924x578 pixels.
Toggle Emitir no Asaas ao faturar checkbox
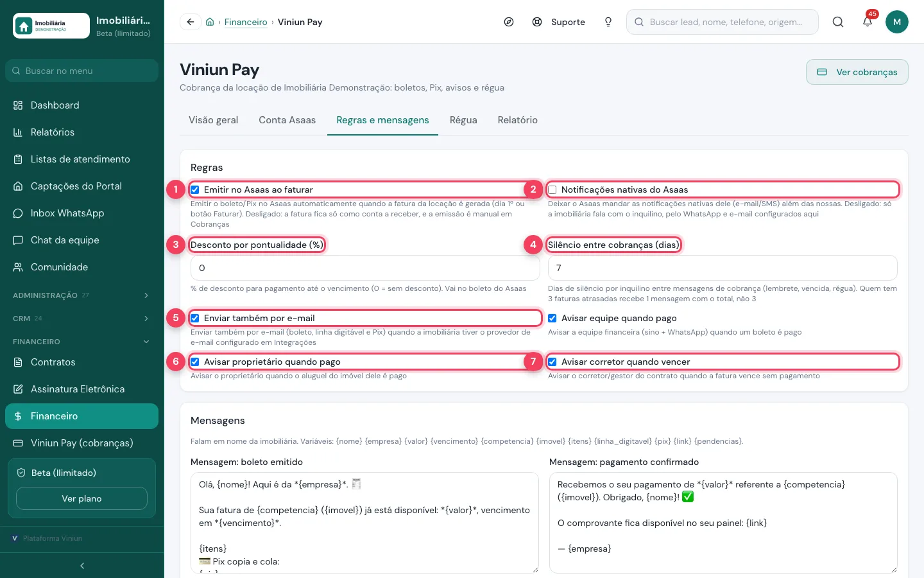195,190
